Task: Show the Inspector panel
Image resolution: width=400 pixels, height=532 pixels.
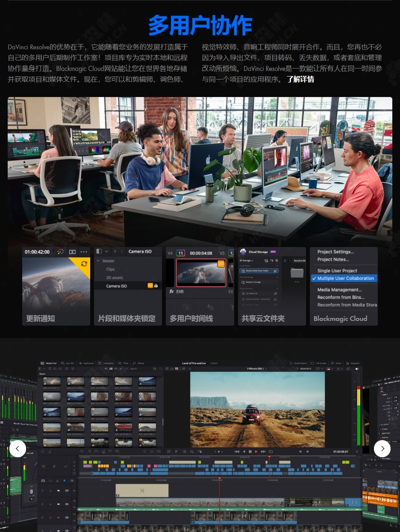Action: tap(353, 363)
